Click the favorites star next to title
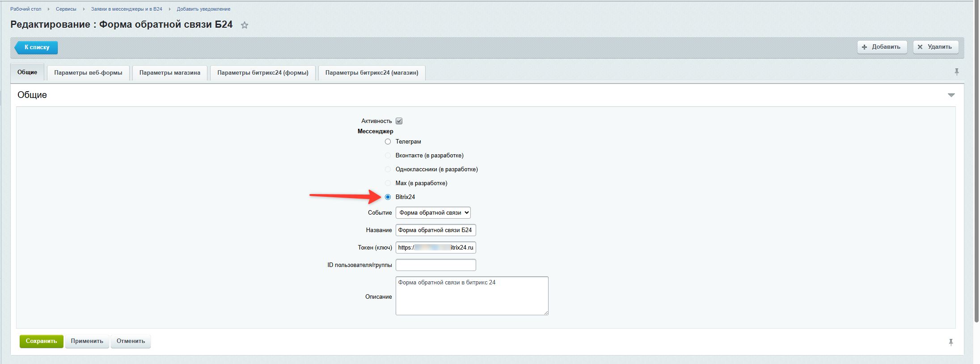Screen dimensions: 980x364 click(x=244, y=25)
